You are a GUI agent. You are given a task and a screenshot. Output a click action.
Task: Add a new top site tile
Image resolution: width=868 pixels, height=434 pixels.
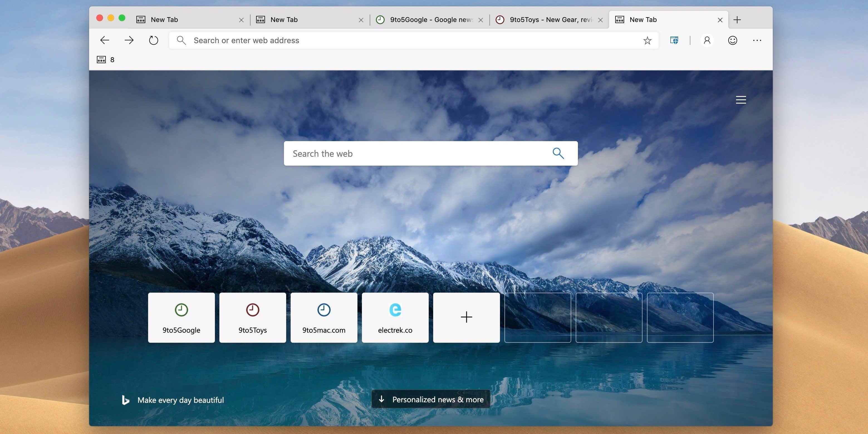click(466, 317)
